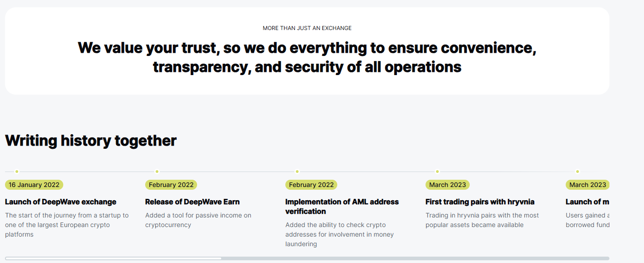The height and width of the screenshot is (263, 644).
Task: Click the horizontal timeline scrollbar thumb
Action: tap(113, 258)
